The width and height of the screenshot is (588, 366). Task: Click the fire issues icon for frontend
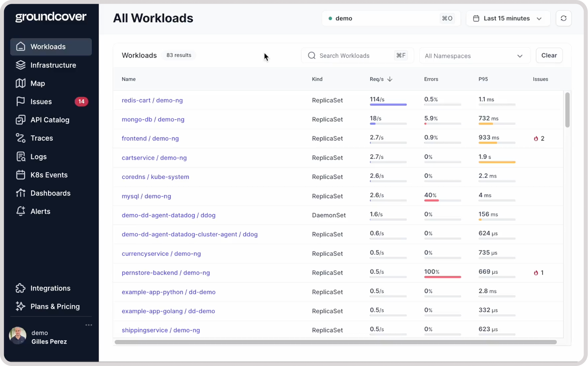pyautogui.click(x=536, y=139)
